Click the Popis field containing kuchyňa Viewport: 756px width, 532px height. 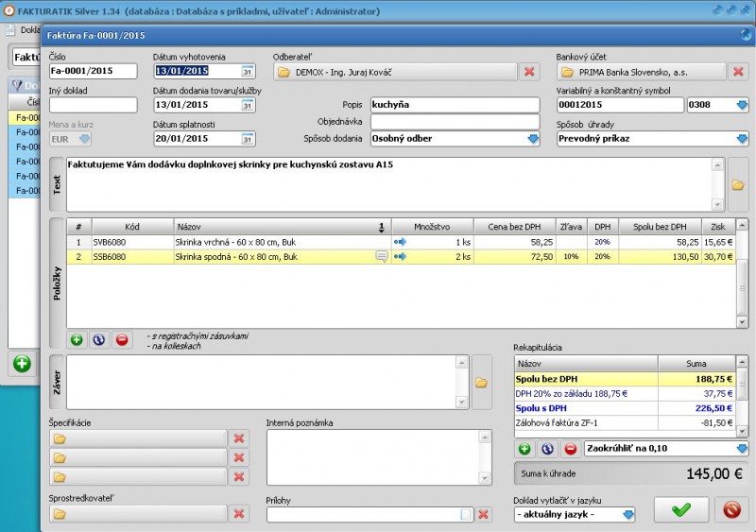coord(455,105)
